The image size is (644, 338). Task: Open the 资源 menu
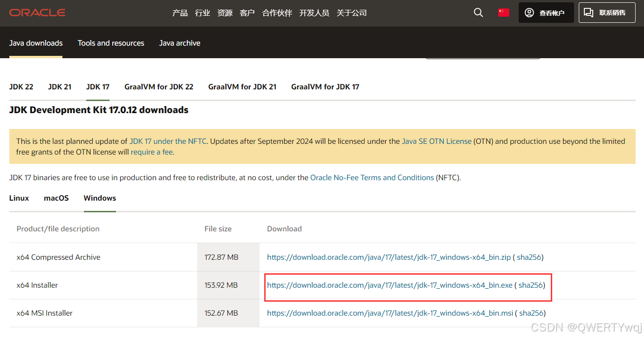point(225,13)
